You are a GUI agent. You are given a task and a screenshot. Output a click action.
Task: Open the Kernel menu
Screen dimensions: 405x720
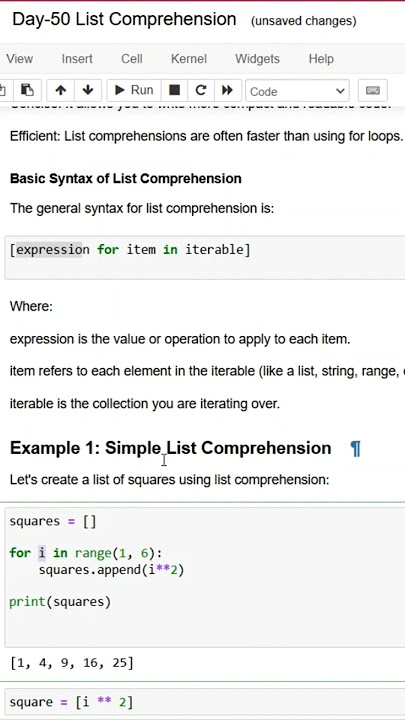pyautogui.click(x=189, y=59)
